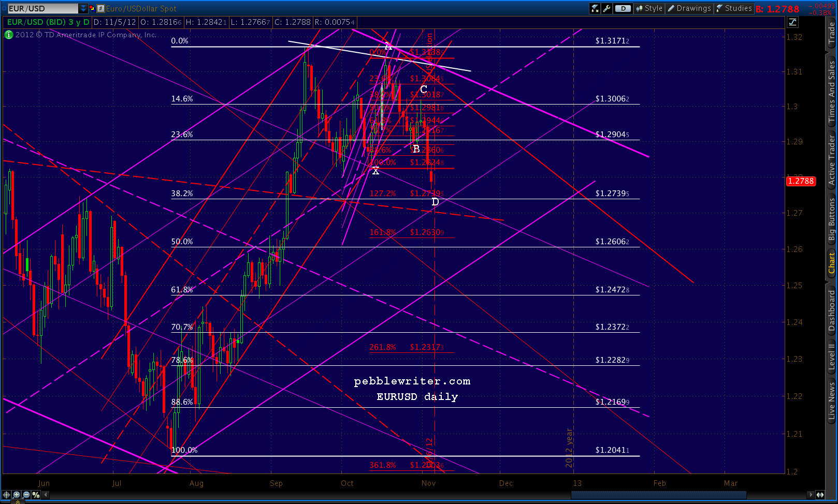Image resolution: width=838 pixels, height=504 pixels.
Task: Click the 'B: 1.2788' bid quote
Action: click(777, 9)
